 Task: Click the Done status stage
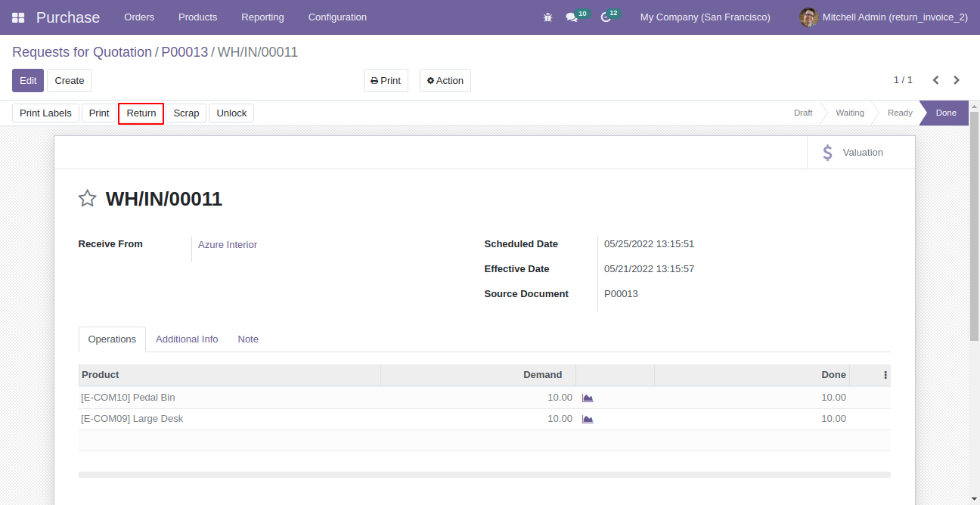point(946,113)
